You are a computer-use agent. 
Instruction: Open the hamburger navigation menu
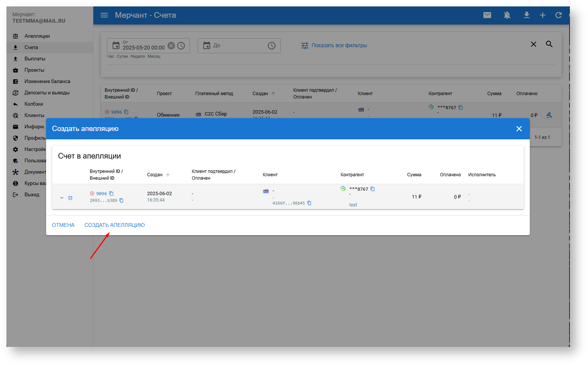coord(104,15)
